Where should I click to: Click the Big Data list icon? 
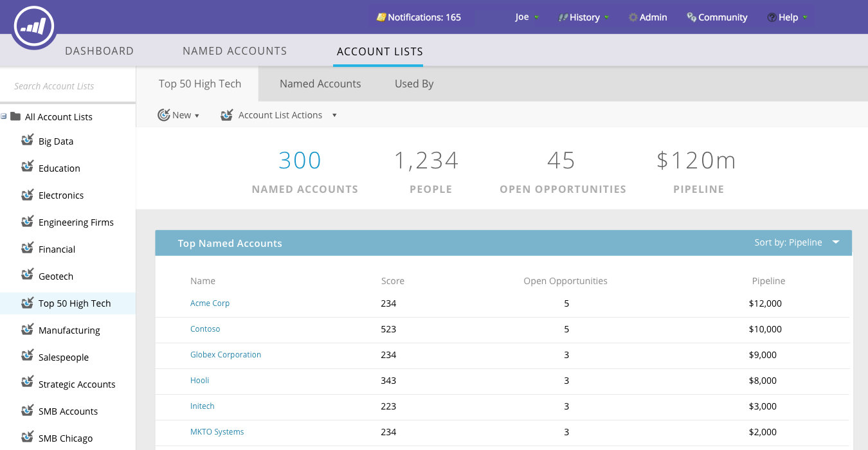pos(28,140)
